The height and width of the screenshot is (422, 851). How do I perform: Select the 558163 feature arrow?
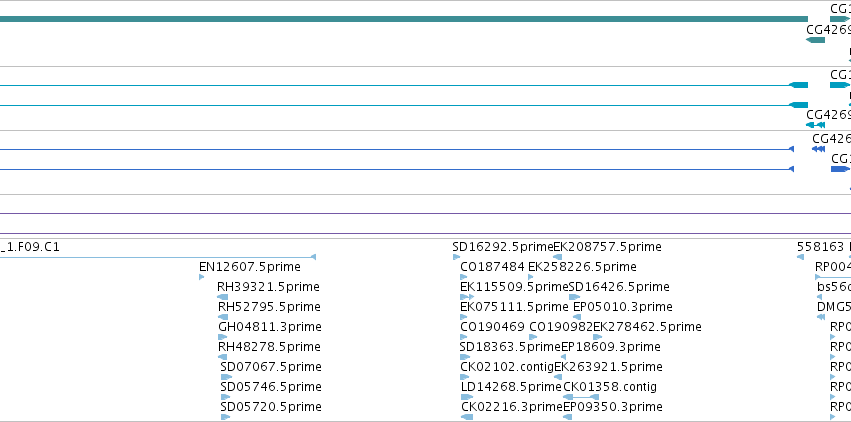[800, 257]
